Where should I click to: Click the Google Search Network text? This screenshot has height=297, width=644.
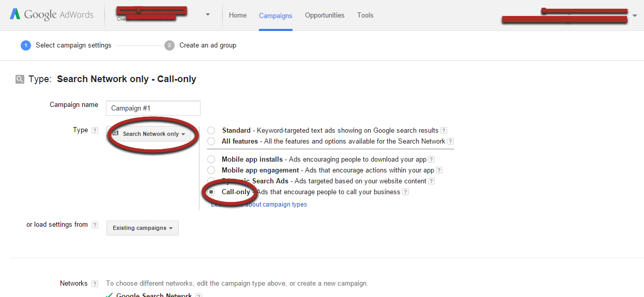click(154, 295)
